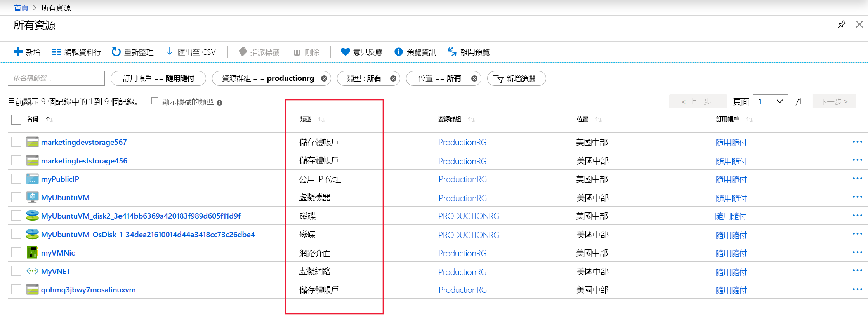868x332 pixels.
Task: Select checkbox for MyUbuntuVM_disk2 row
Action: (x=16, y=216)
